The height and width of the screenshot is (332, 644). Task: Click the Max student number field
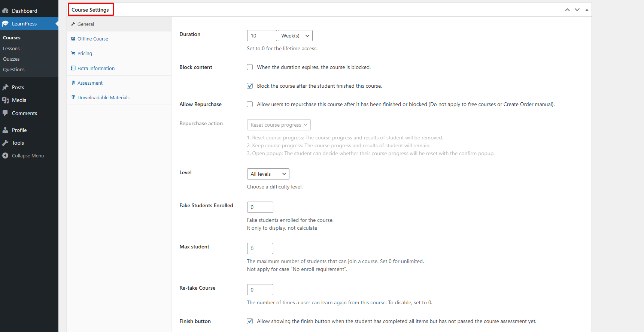pyautogui.click(x=260, y=248)
